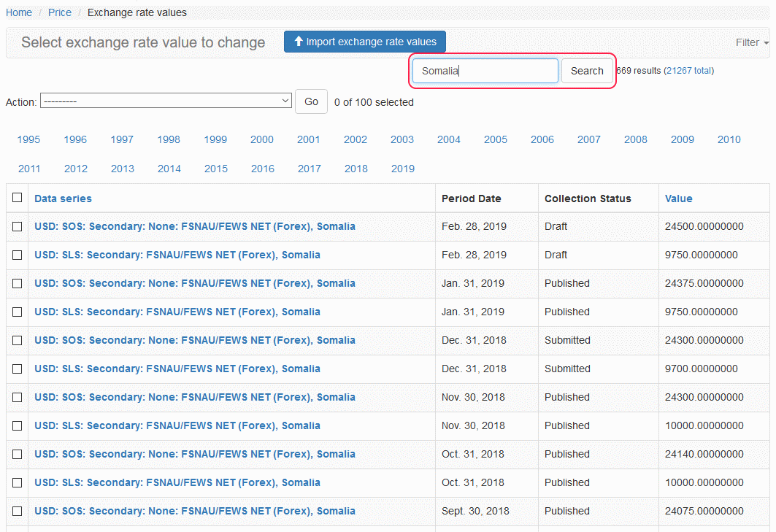Click the Somalia search input field
Image resolution: width=776 pixels, height=532 pixels.
[485, 71]
